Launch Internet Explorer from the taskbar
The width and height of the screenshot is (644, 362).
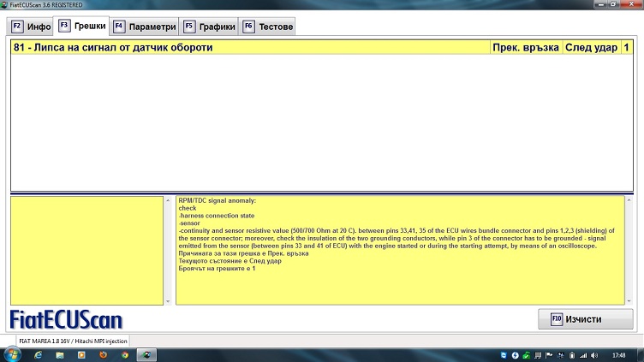coord(36,353)
